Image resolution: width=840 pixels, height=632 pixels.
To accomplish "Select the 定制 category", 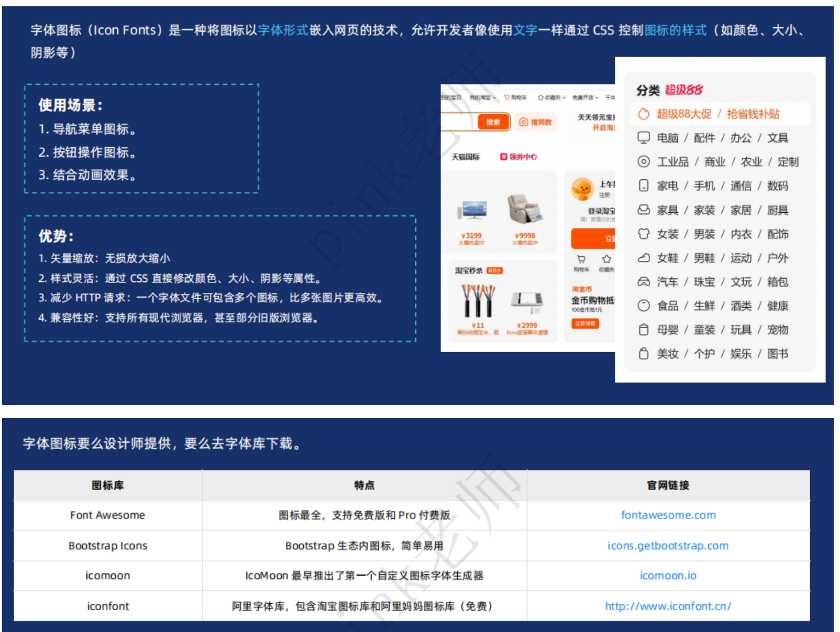I will (x=788, y=161).
